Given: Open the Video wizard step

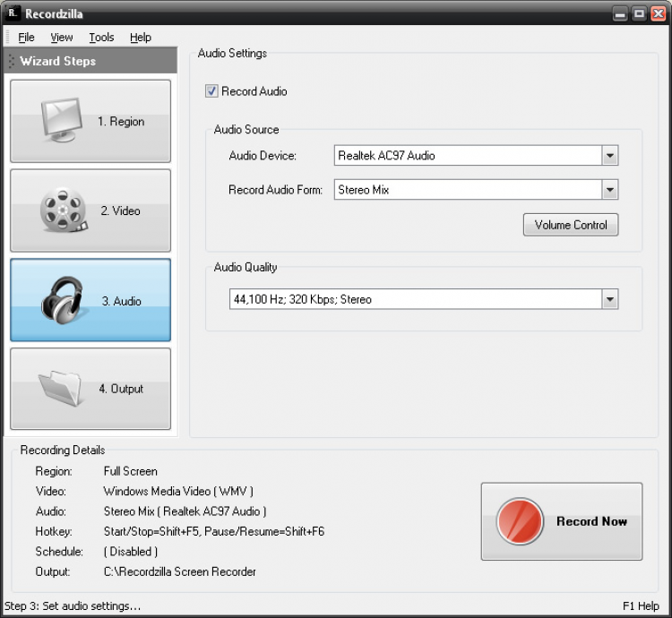Looking at the screenshot, I should click(x=90, y=210).
